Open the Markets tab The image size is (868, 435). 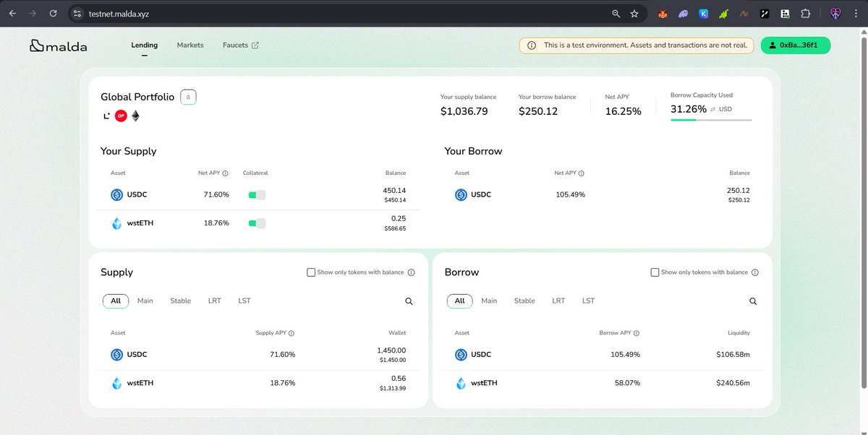[190, 45]
